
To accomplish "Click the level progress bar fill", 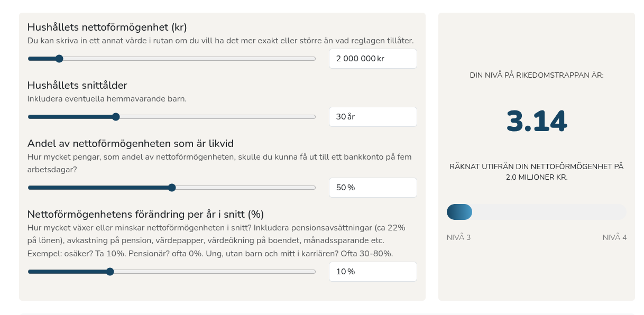I will [x=459, y=212].
